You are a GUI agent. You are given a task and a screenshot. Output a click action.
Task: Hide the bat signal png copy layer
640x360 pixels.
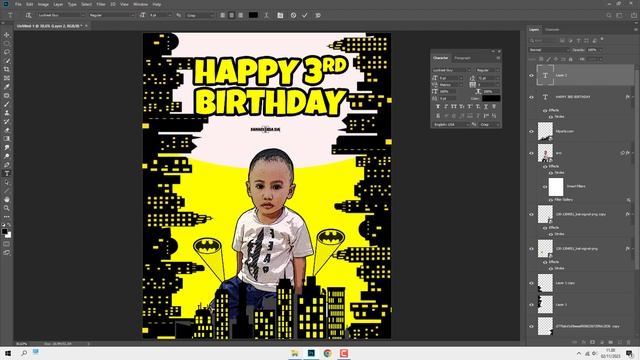531,214
